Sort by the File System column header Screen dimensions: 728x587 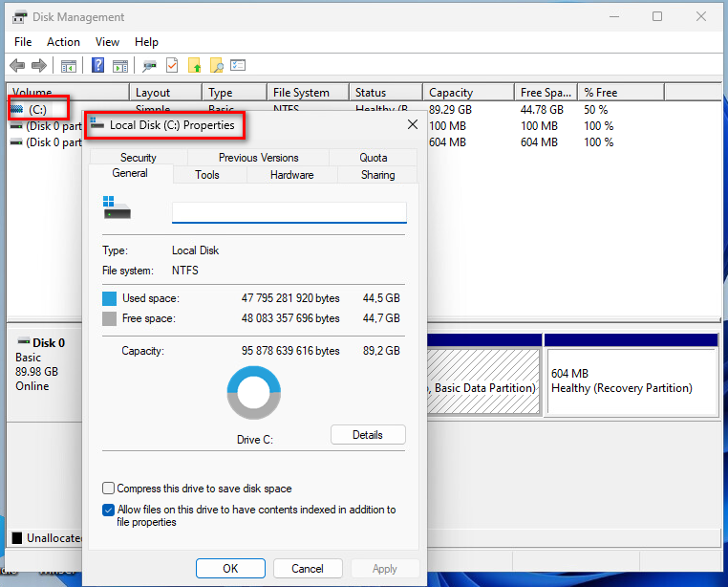click(308, 93)
